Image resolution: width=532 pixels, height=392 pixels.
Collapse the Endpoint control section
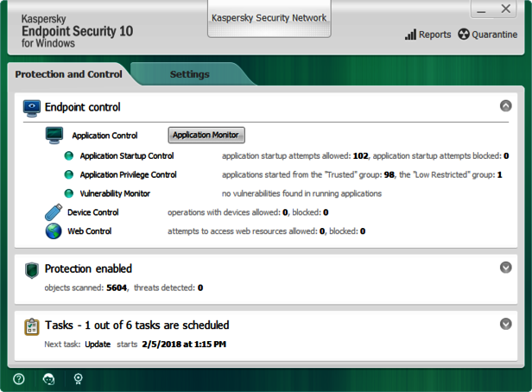[505, 106]
